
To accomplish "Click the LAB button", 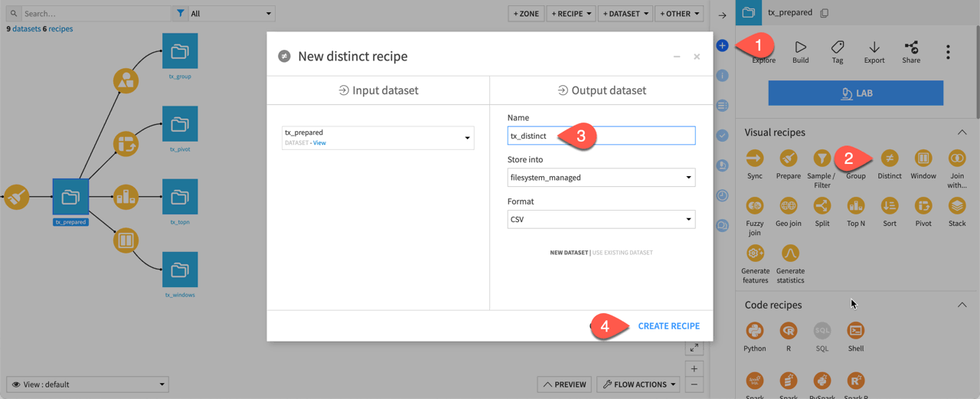I will (x=855, y=93).
